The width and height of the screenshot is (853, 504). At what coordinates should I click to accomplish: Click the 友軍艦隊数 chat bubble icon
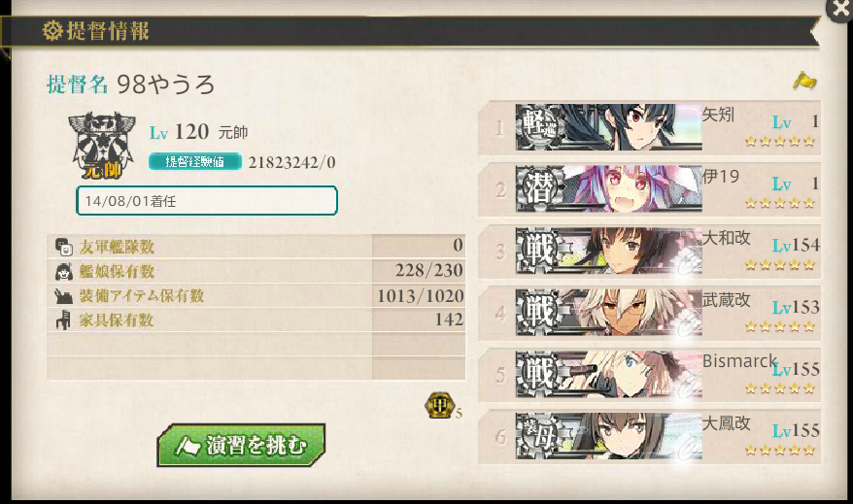[64, 247]
